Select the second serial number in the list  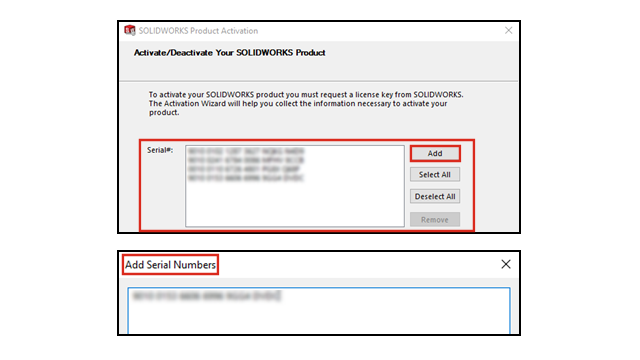point(246,160)
